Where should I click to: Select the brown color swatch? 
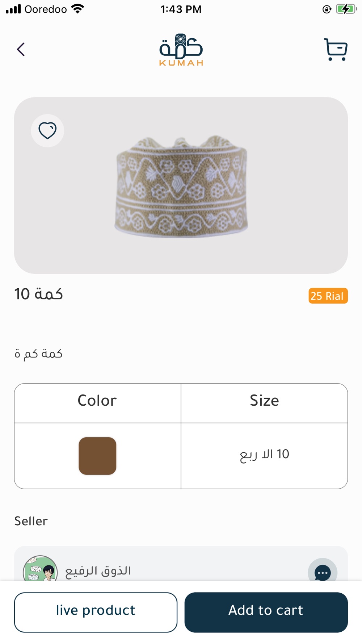97,456
